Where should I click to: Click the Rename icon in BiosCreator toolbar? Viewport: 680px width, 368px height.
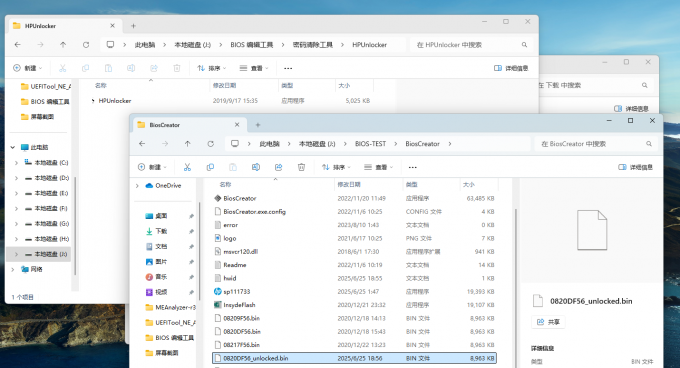pos(256,167)
